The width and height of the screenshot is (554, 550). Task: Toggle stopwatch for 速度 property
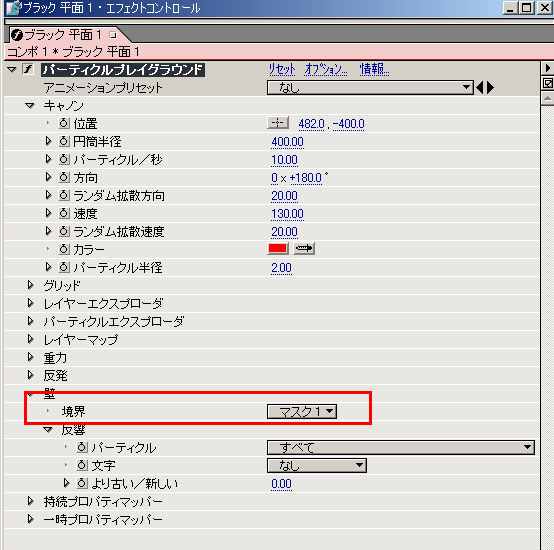coord(64,213)
